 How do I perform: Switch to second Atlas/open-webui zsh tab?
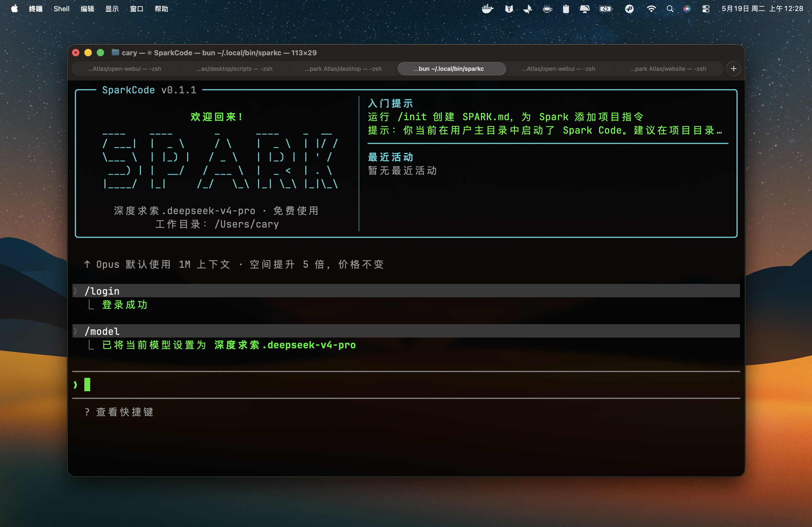[x=559, y=68]
